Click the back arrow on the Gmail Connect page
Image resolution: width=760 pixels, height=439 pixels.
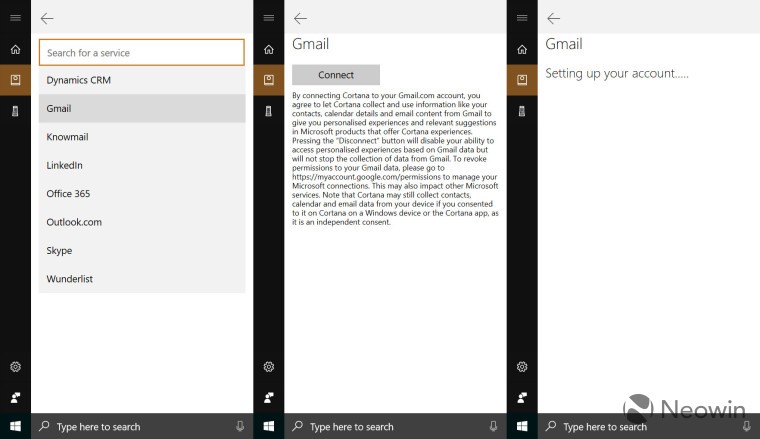300,18
